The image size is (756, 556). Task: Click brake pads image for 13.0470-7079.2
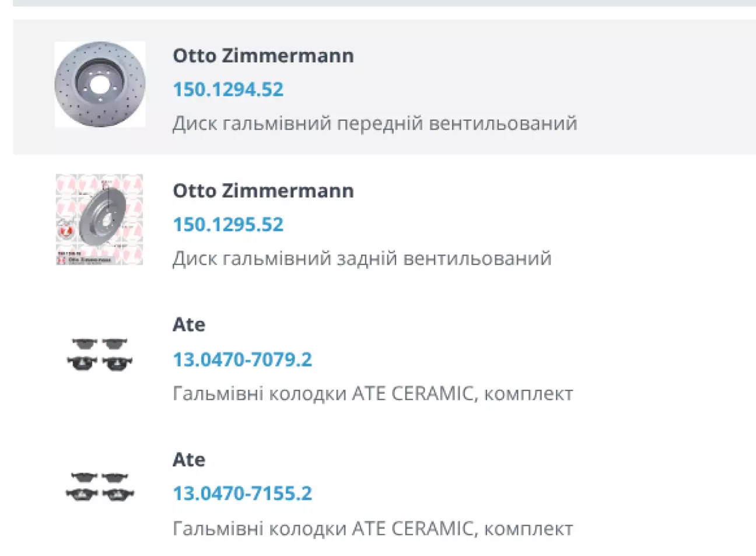coord(100,354)
